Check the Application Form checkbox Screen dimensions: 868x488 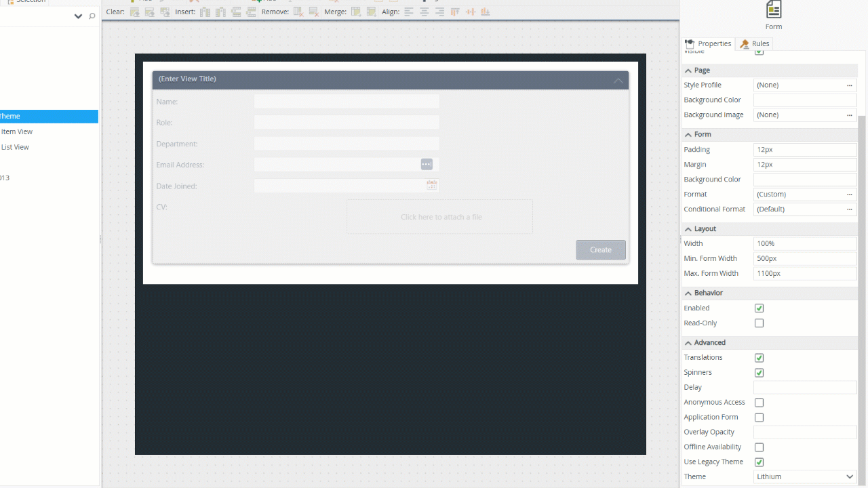click(x=759, y=418)
